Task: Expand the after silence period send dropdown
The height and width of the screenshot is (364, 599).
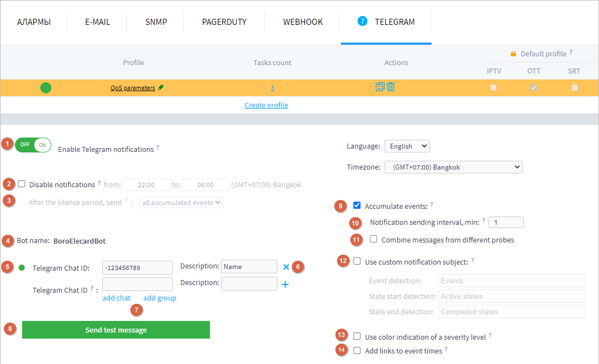Action: pos(181,203)
